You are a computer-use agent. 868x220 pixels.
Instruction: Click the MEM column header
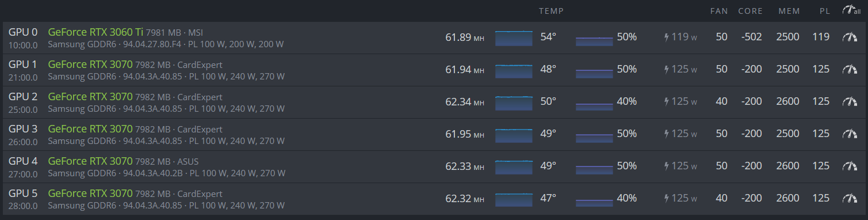788,11
